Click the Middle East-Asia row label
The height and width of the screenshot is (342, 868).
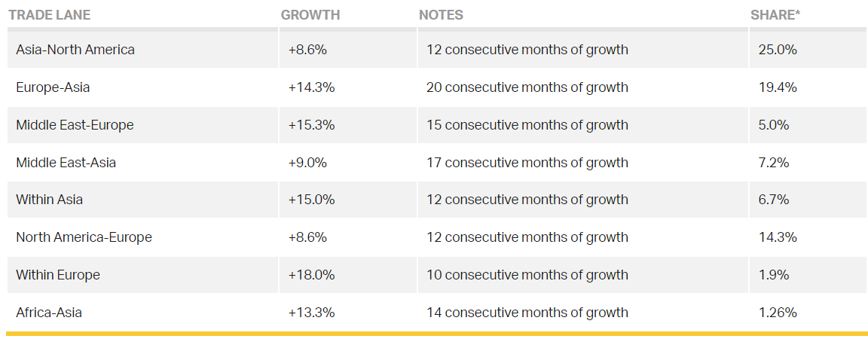click(x=66, y=163)
